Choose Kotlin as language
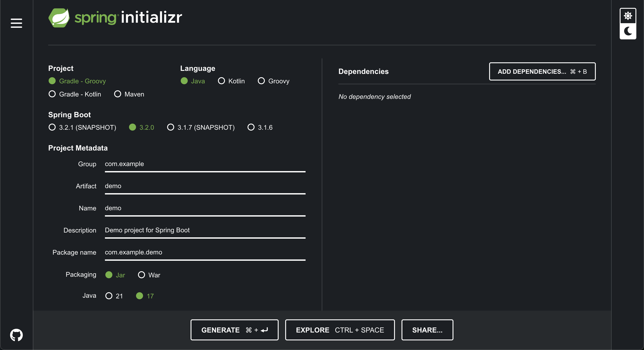Screen dimensions: 644x350 [x=231, y=81]
